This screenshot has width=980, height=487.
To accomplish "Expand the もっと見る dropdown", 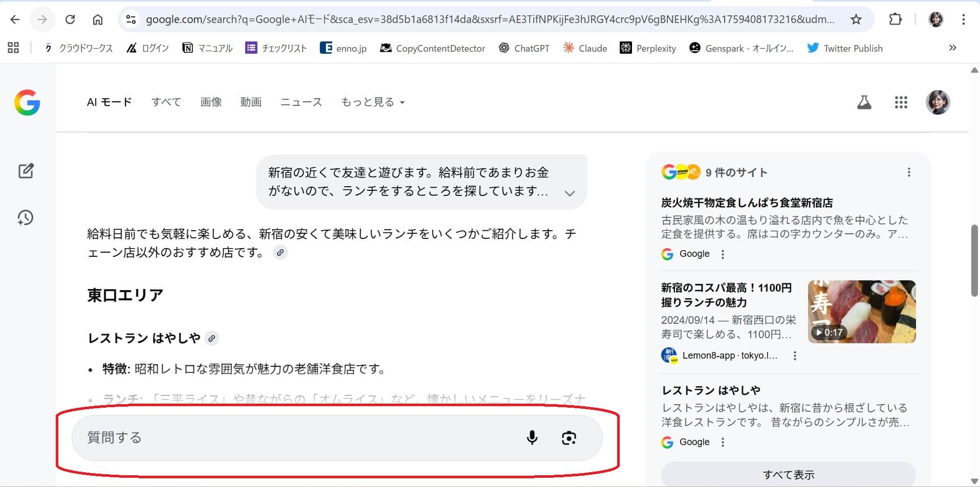I will coord(373,102).
